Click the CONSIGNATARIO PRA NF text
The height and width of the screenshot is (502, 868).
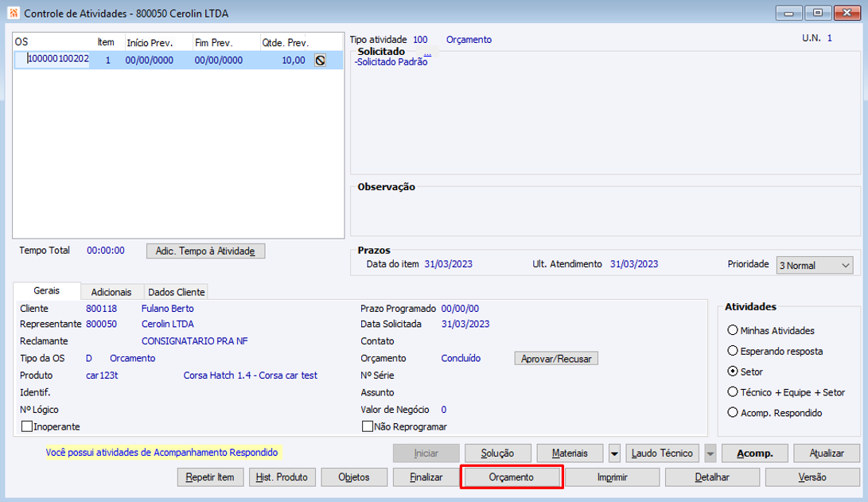(194, 341)
